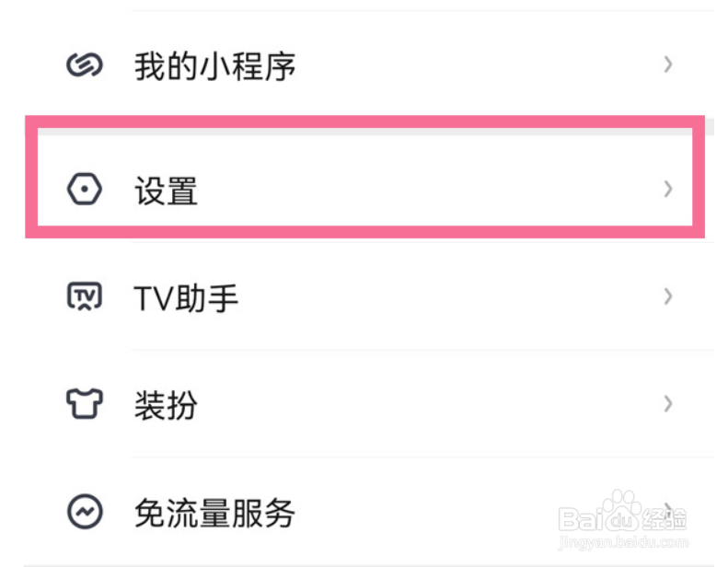Screen dimensions: 728x567
Task: Expand the chevron beside 我的小程序
Action: coord(667,64)
